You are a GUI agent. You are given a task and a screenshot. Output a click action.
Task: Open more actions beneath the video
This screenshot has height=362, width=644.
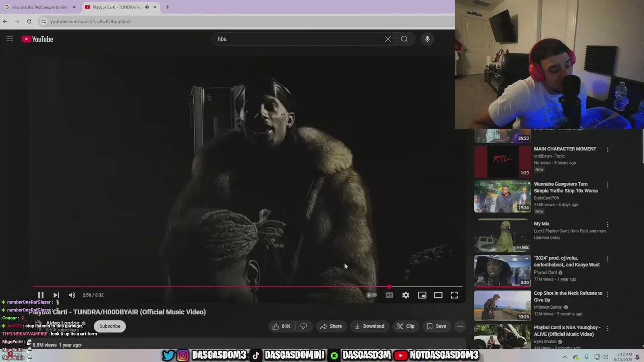[460, 326]
